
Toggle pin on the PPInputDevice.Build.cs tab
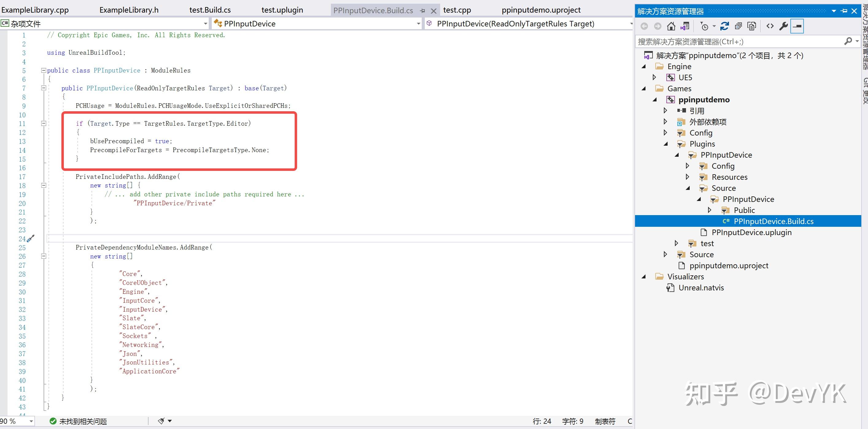(423, 11)
